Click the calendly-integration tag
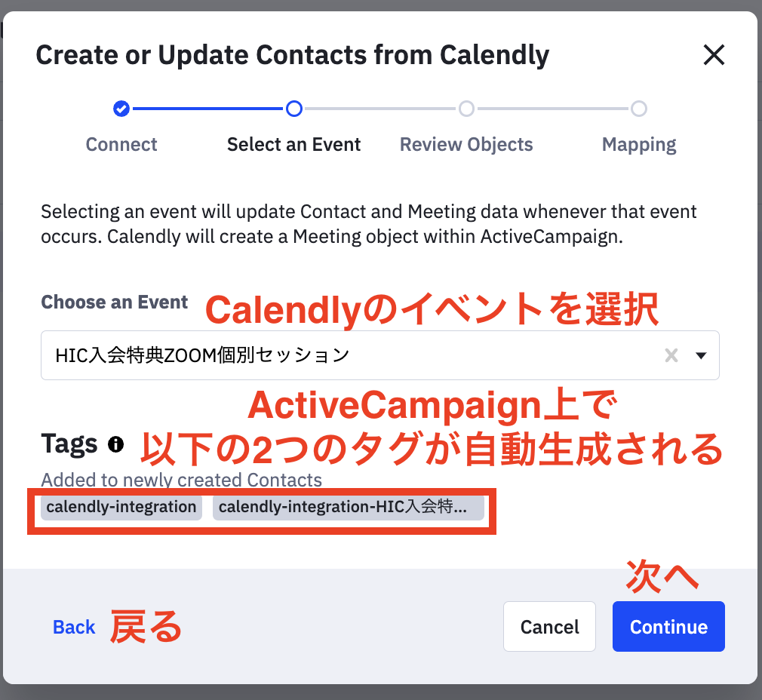The image size is (762, 700). click(121, 507)
